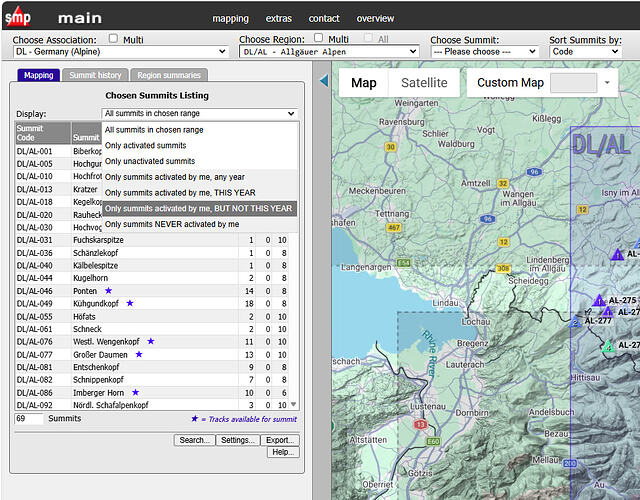
Task: Click the AL-275 summit marker on map
Action: click(599, 301)
